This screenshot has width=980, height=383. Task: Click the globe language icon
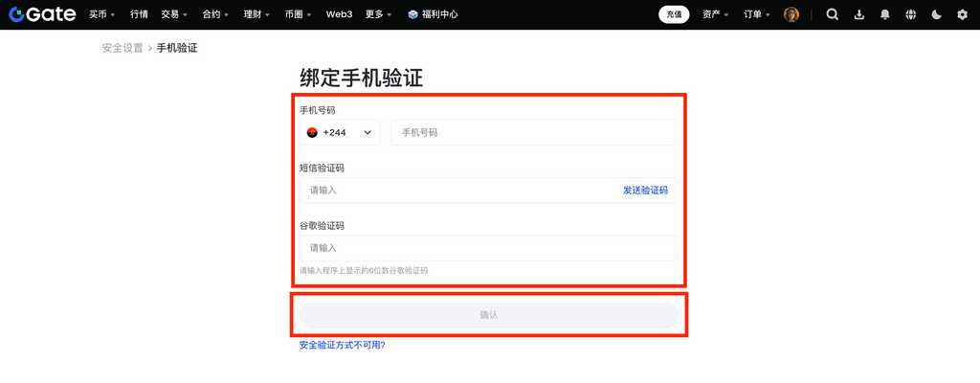(x=910, y=14)
